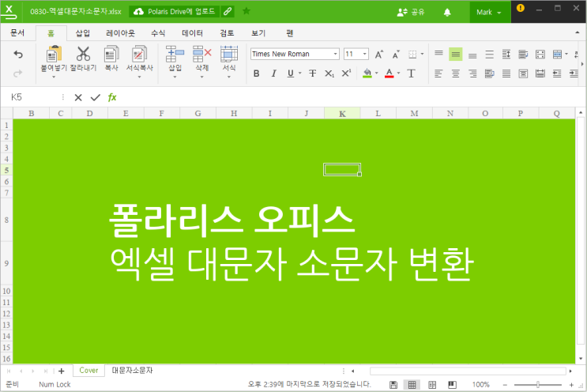
Task: Click the formula confirm checkmark button
Action: coord(96,98)
